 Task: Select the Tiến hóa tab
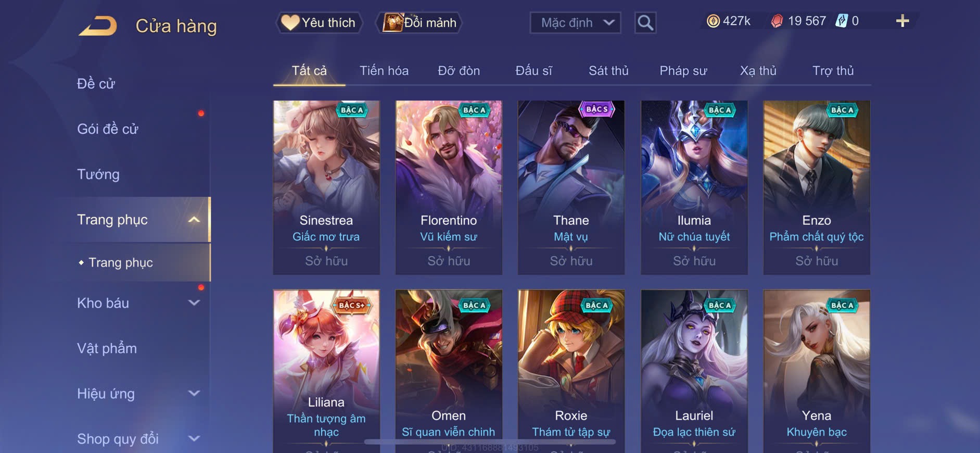(384, 71)
